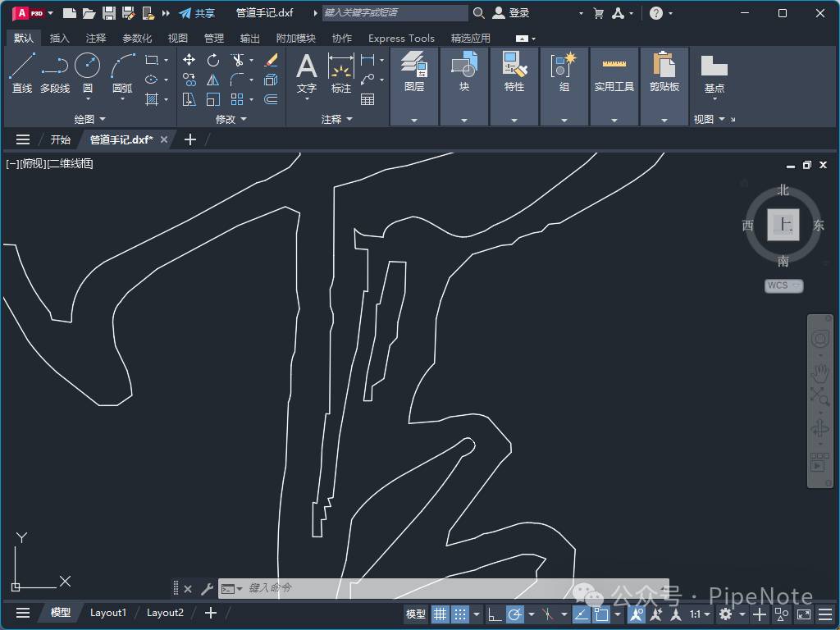
Task: Select the 多段线 (Polyline) tool
Action: (x=55, y=73)
